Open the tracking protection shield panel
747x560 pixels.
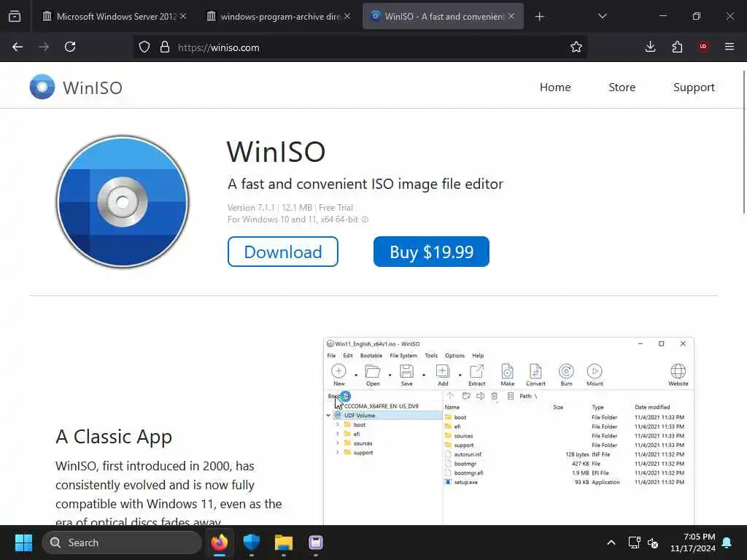(x=144, y=47)
